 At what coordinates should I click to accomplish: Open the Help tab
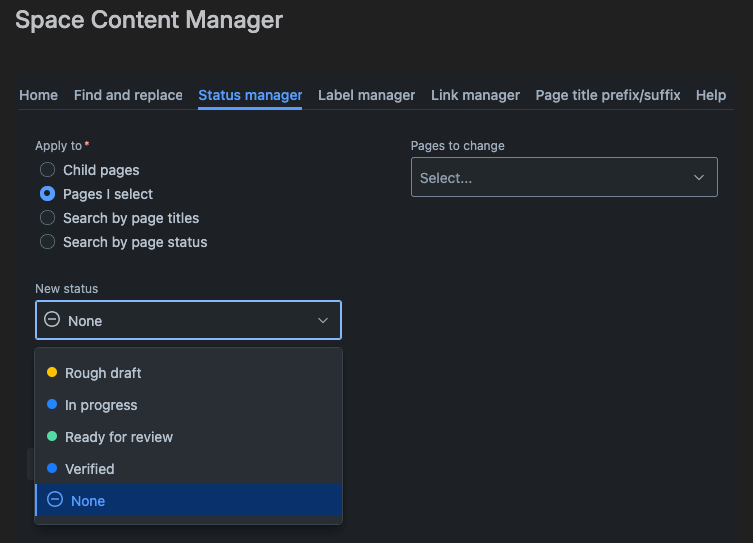click(711, 95)
